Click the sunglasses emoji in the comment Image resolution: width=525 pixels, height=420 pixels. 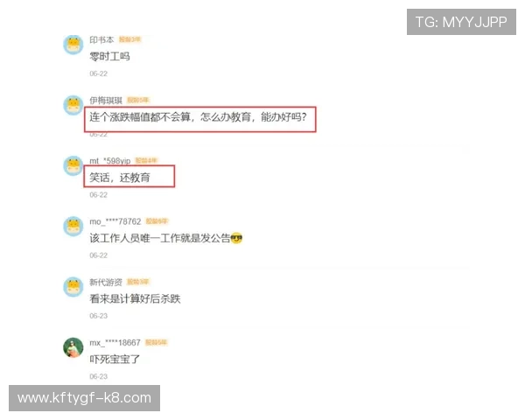[237, 238]
